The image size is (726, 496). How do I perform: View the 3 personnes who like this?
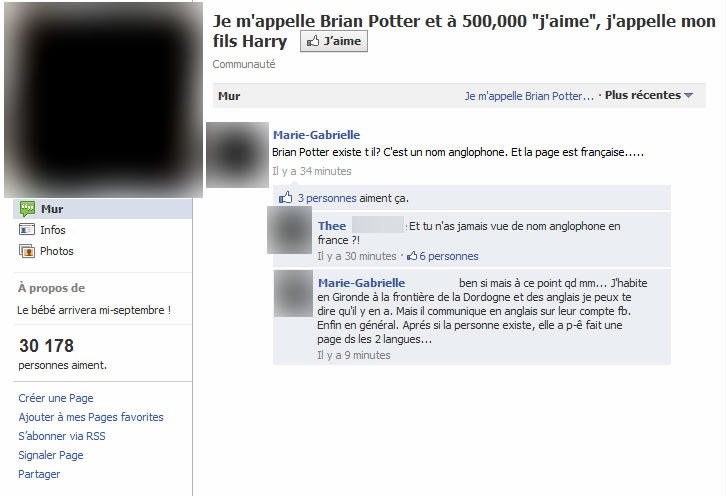coord(327,198)
